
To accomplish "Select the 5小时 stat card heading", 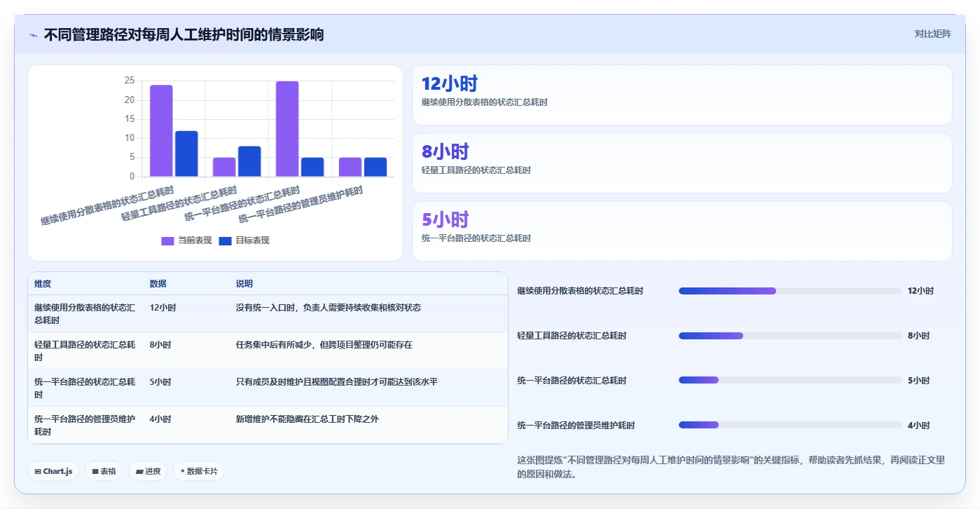I will [445, 219].
